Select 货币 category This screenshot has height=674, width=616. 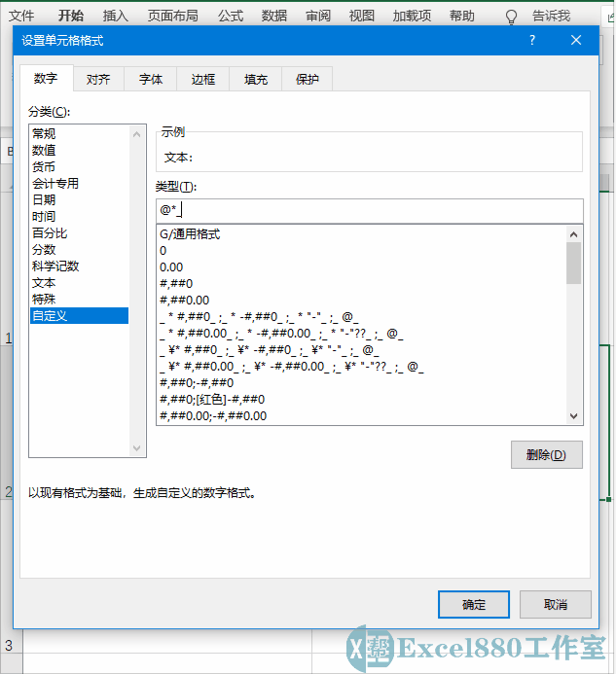click(79, 166)
